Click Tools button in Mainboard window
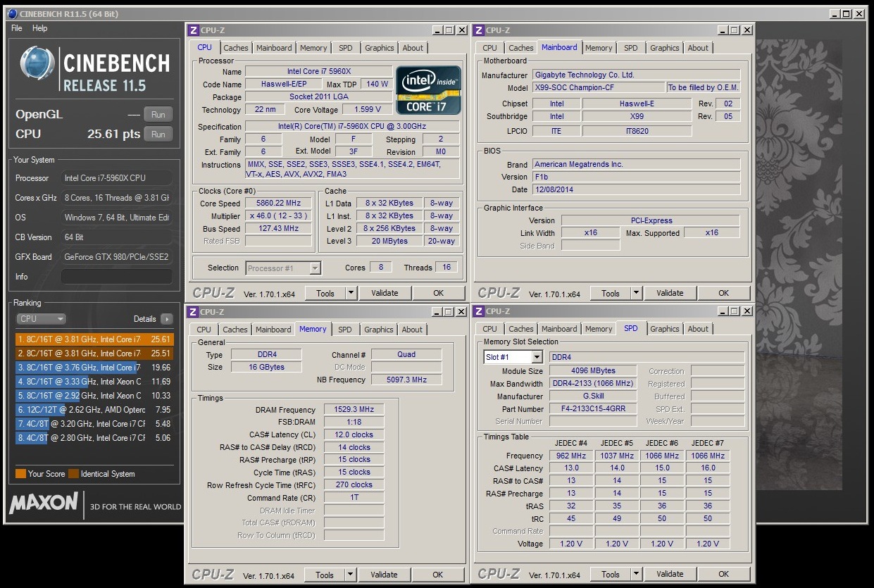874x588 pixels. (611, 293)
